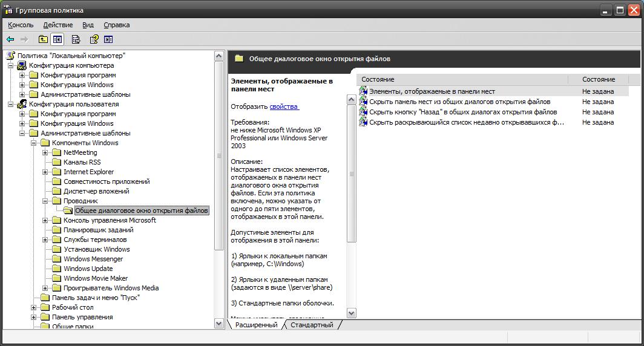Open the Действие menu
Image resolution: width=644 pixels, height=346 pixels.
tap(58, 25)
